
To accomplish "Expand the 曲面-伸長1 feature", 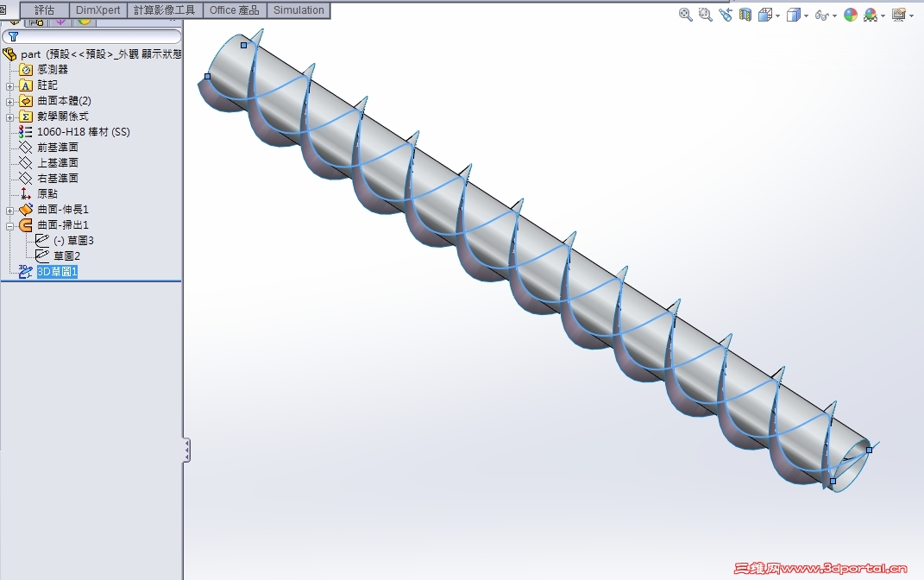I will 9,211.
